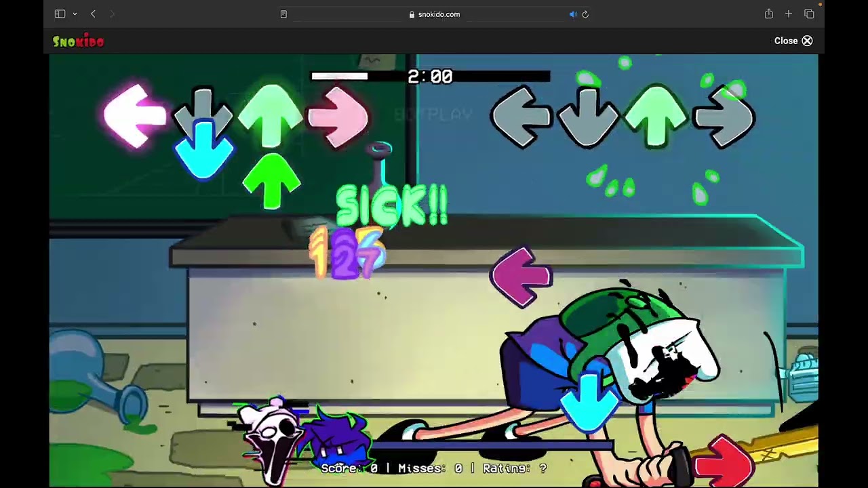Click the 2:00 song timer
This screenshot has width=868, height=488.
[x=430, y=77]
